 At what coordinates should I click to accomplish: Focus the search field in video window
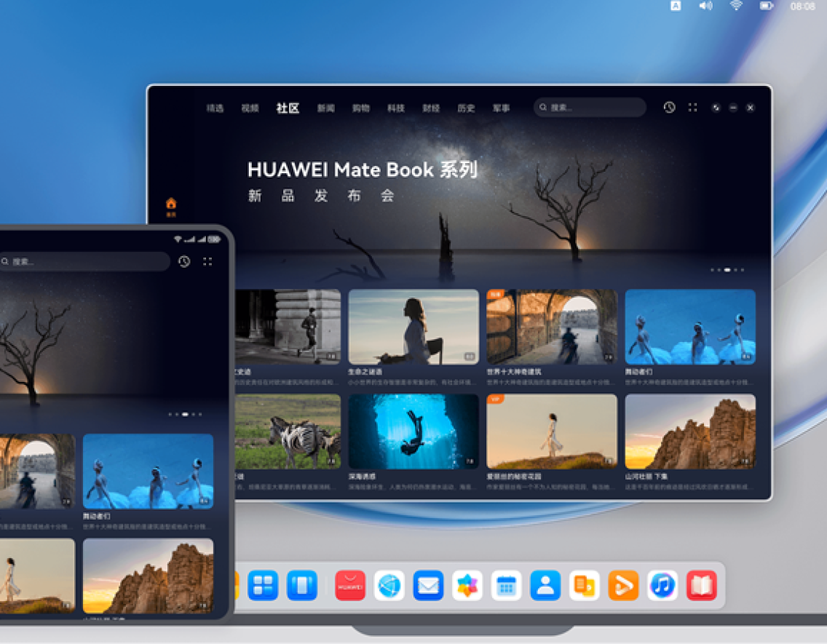pos(590,108)
